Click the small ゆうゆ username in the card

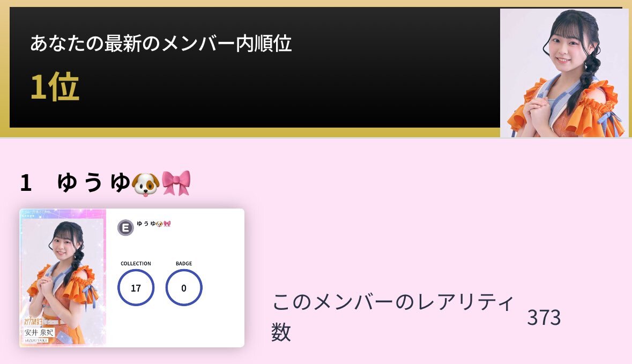(x=146, y=224)
